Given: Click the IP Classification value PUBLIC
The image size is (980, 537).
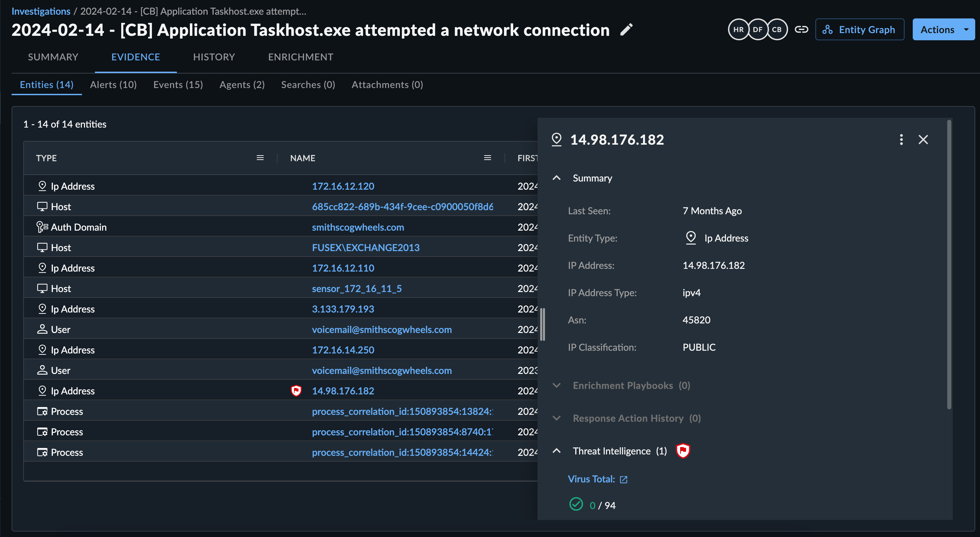Looking at the screenshot, I should (699, 347).
